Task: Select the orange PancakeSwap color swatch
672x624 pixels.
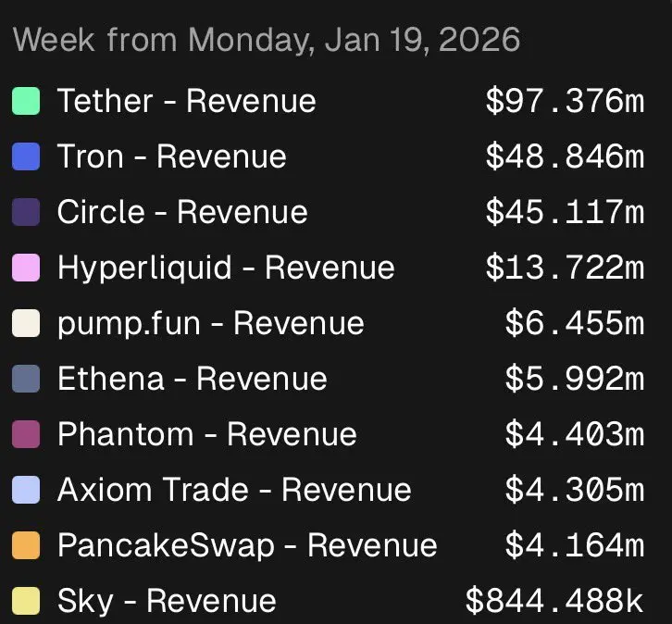Action: [x=26, y=545]
